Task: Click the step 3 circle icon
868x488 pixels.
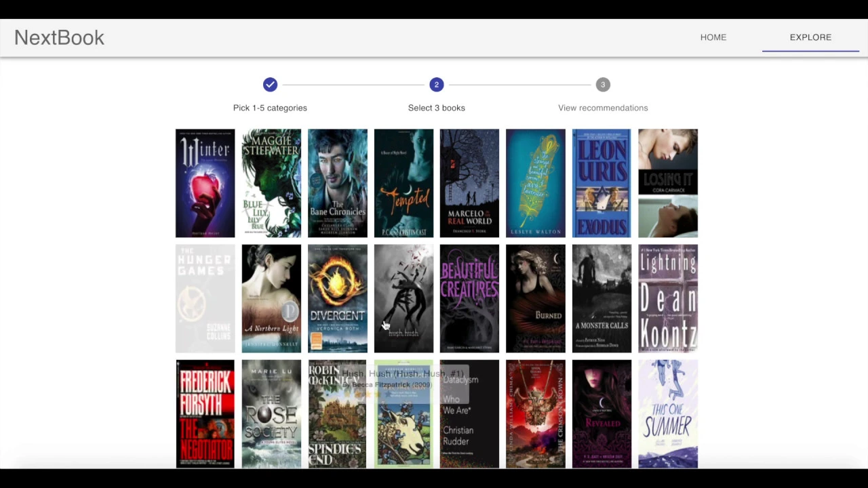Action: coord(603,85)
